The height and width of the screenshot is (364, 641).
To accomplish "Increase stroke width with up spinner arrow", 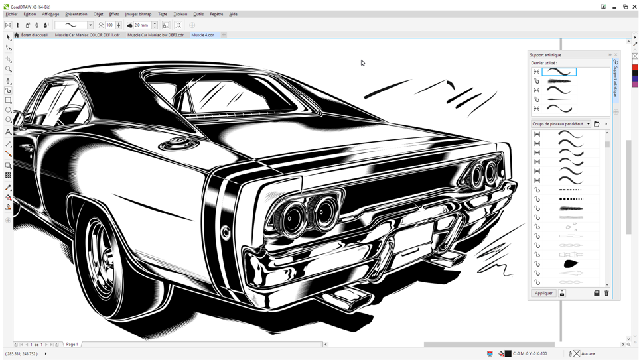I will [155, 23].
